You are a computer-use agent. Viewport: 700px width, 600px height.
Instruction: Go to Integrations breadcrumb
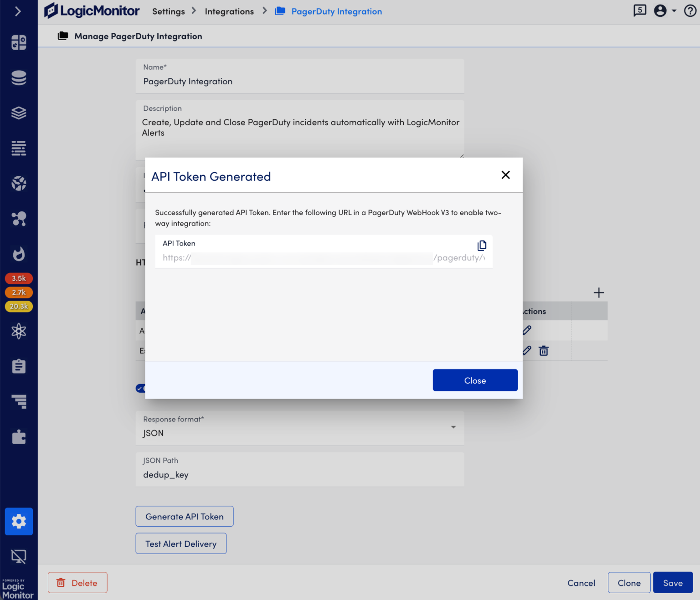point(229,11)
